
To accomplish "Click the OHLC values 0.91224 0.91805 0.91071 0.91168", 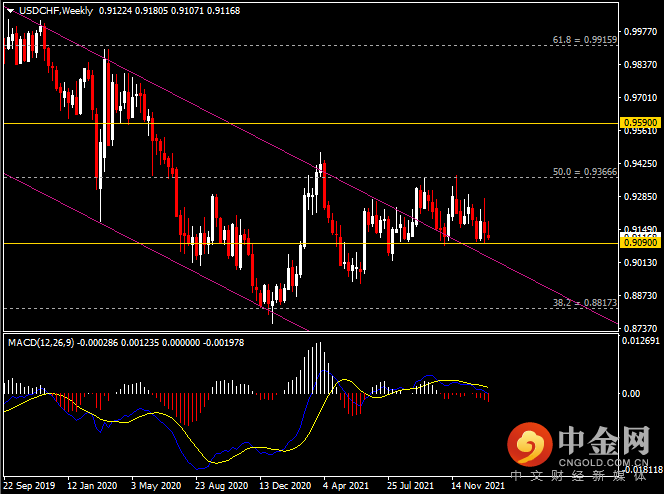I will pos(169,11).
